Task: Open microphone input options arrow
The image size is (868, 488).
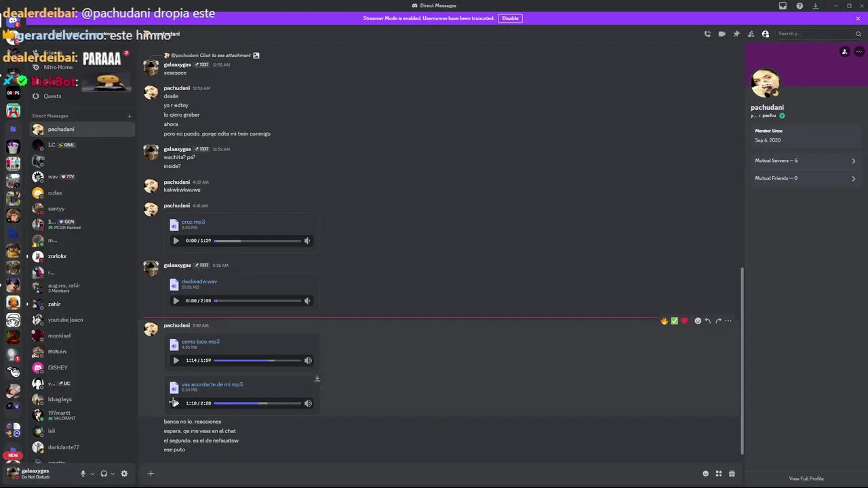Action: coord(92,474)
